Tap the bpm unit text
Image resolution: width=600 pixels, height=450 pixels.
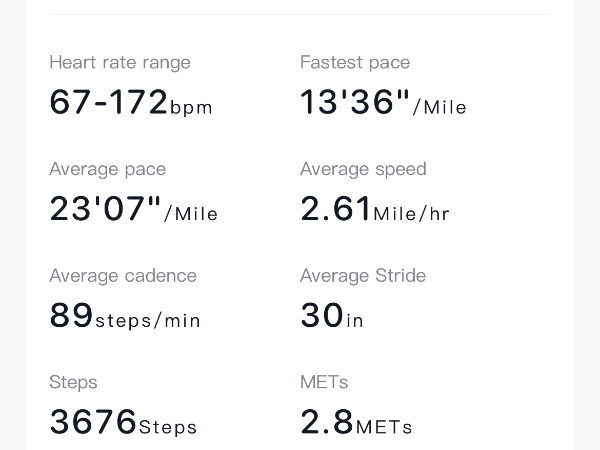point(191,108)
